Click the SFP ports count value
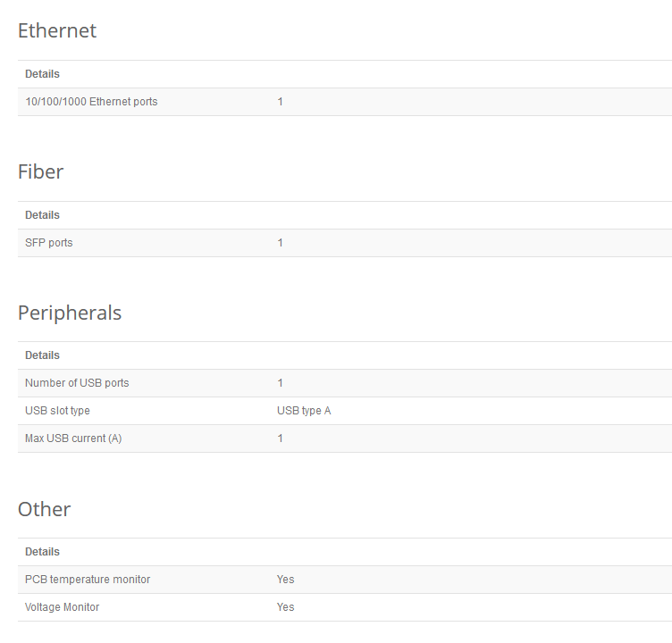The height and width of the screenshot is (643, 672). (x=280, y=243)
